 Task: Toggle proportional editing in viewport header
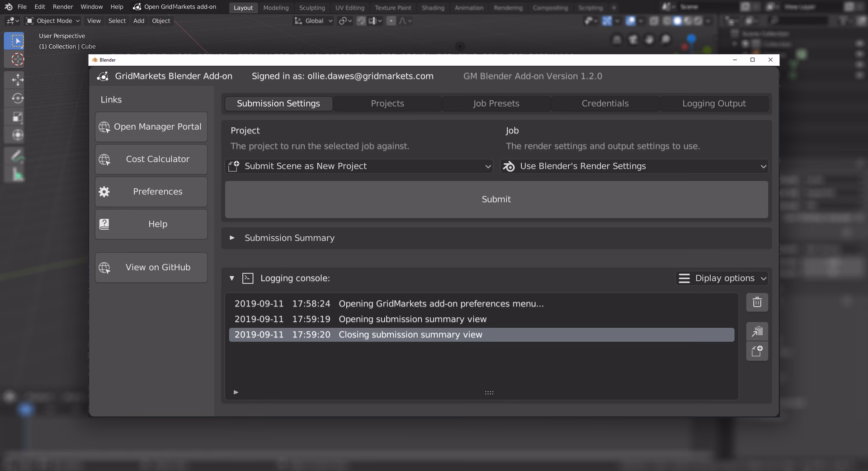point(391,21)
